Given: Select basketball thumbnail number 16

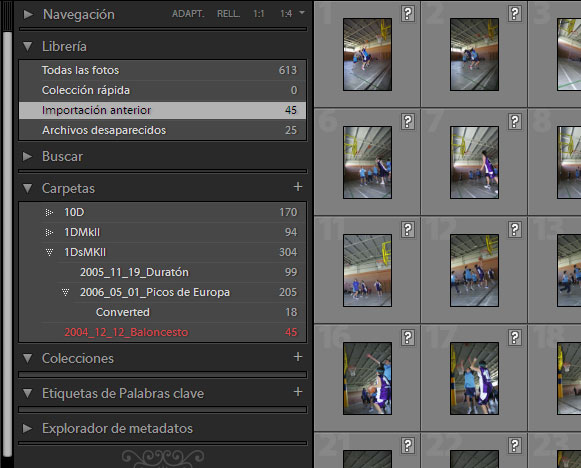Looking at the screenshot, I should pyautogui.click(x=367, y=378).
